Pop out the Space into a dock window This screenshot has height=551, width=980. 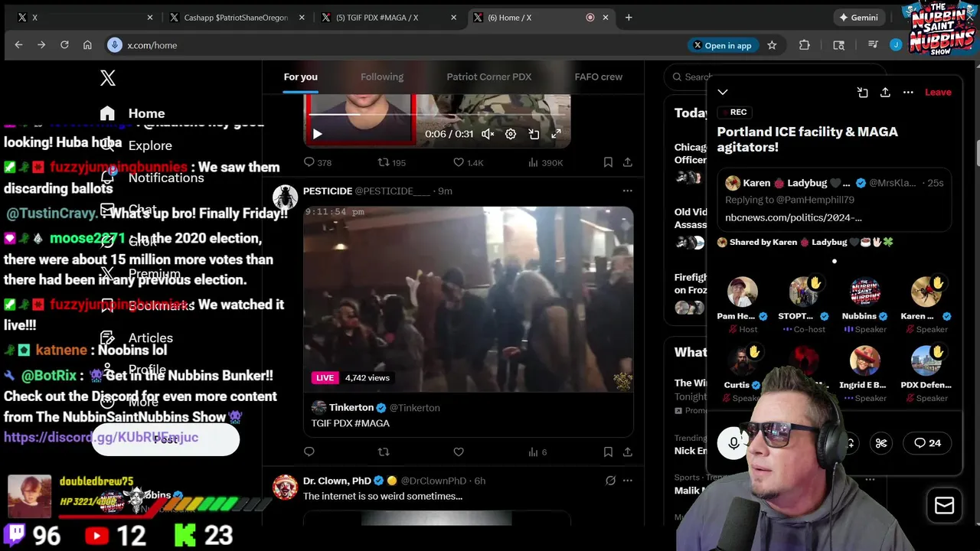863,92
